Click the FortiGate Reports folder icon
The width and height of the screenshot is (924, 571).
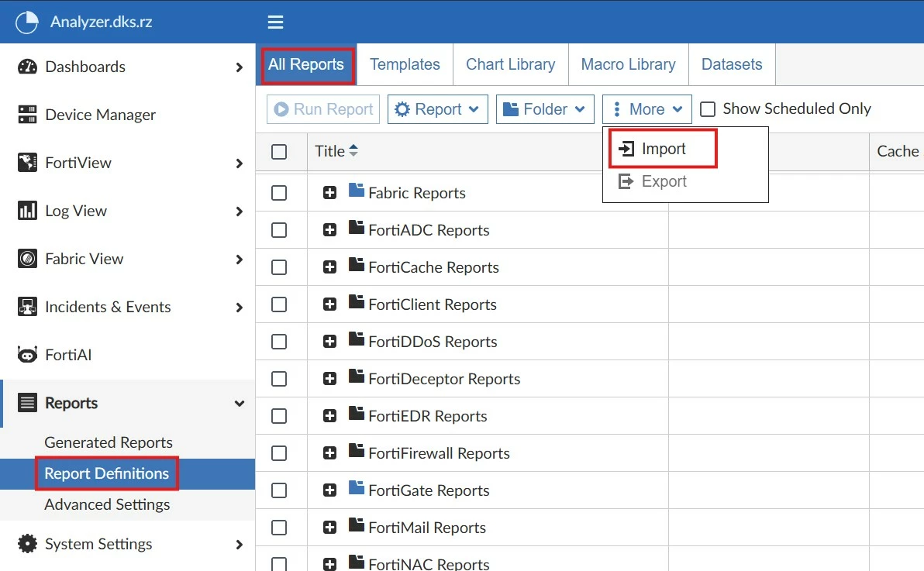click(356, 487)
